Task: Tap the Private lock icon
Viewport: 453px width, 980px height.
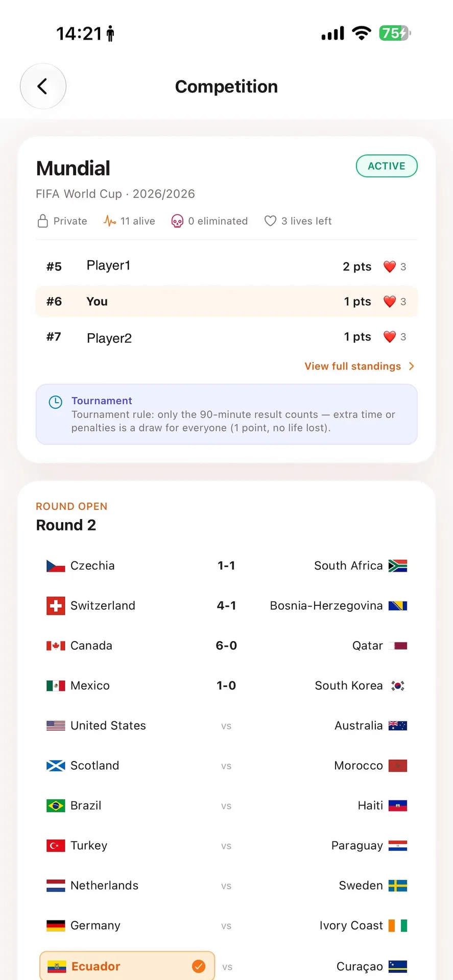Action: 43,221
